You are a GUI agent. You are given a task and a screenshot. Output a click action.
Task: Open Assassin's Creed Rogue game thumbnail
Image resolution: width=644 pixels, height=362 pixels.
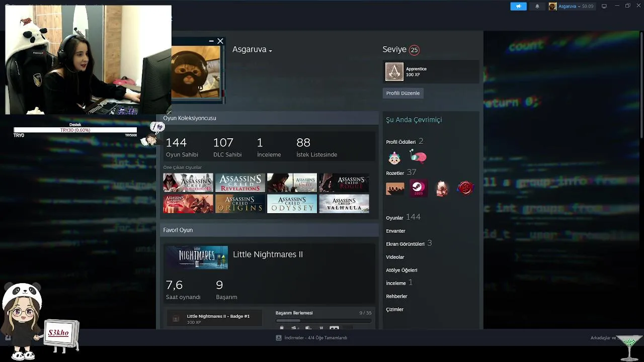pyautogui.click(x=344, y=183)
